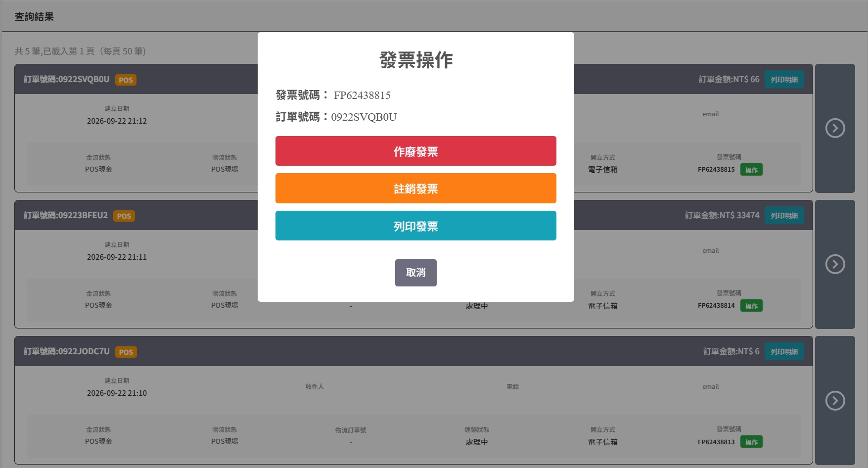Open arrow icon for order 0922JODC7U
Image resolution: width=868 pixels, height=468 pixels.
tap(835, 401)
